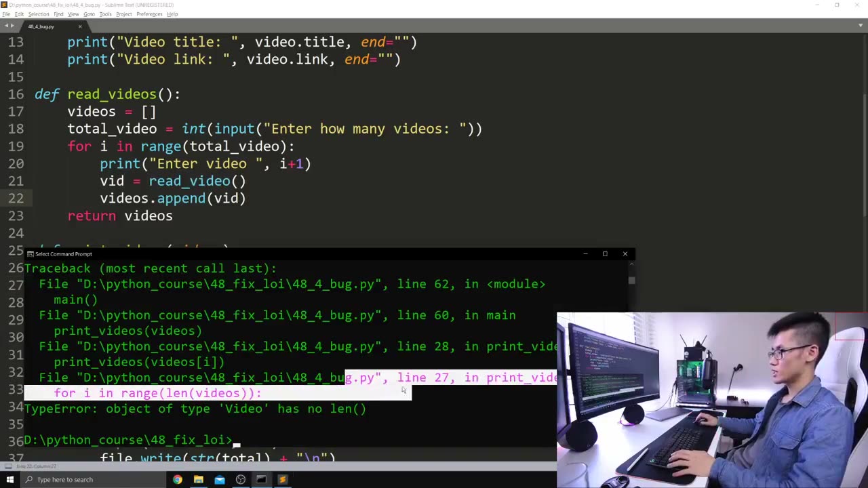Open the Goto menu

tap(89, 14)
